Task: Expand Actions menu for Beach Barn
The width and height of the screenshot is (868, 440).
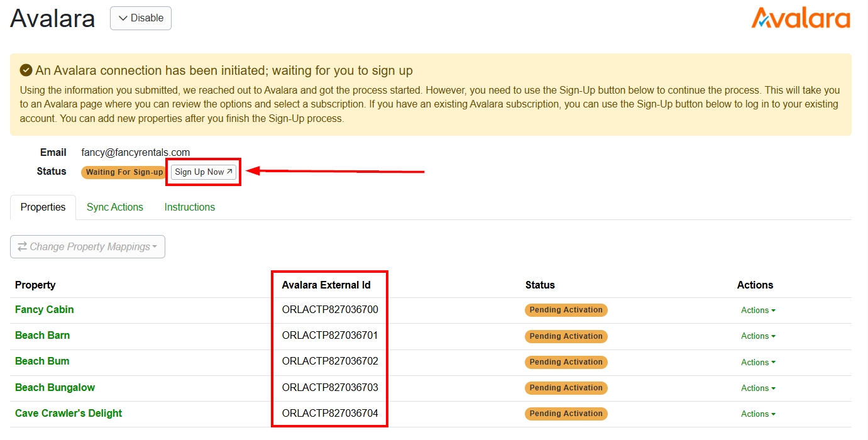Action: (757, 336)
